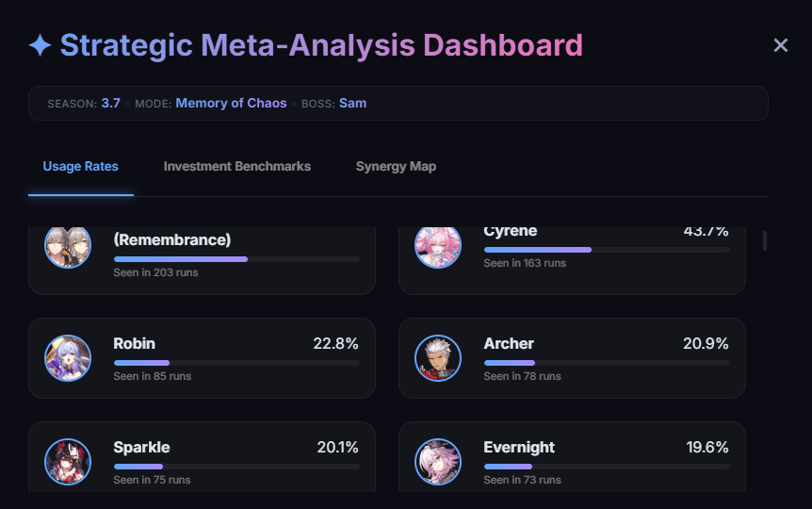This screenshot has width=812, height=509.
Task: Click the Sam boss label
Action: pos(352,103)
